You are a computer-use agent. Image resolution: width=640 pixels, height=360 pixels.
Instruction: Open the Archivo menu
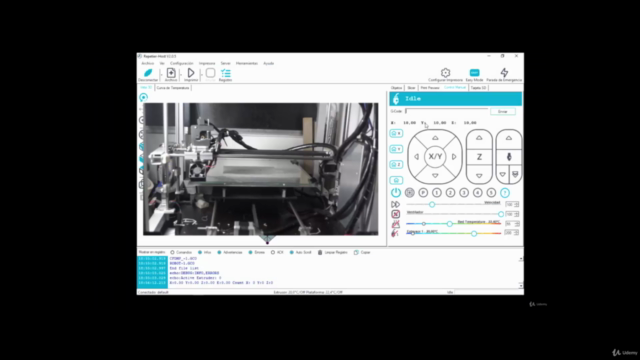click(x=147, y=63)
